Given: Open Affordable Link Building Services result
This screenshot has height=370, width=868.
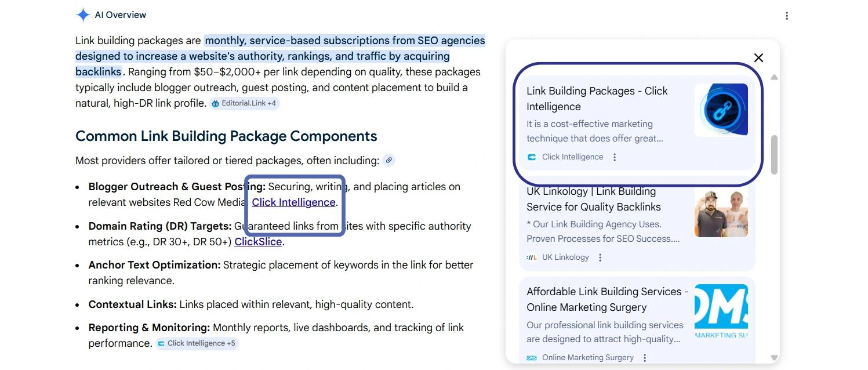Looking at the screenshot, I should 606,299.
